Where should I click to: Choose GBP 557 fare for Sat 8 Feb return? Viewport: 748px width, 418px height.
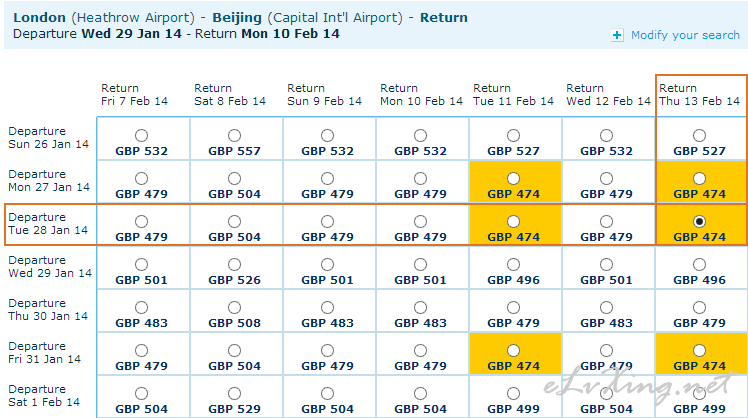(x=234, y=136)
